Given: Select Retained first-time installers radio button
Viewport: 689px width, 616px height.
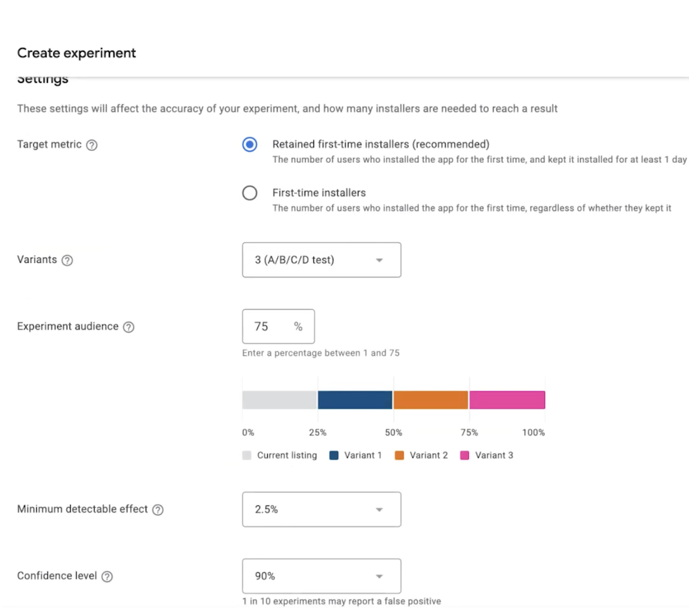Looking at the screenshot, I should (x=250, y=144).
